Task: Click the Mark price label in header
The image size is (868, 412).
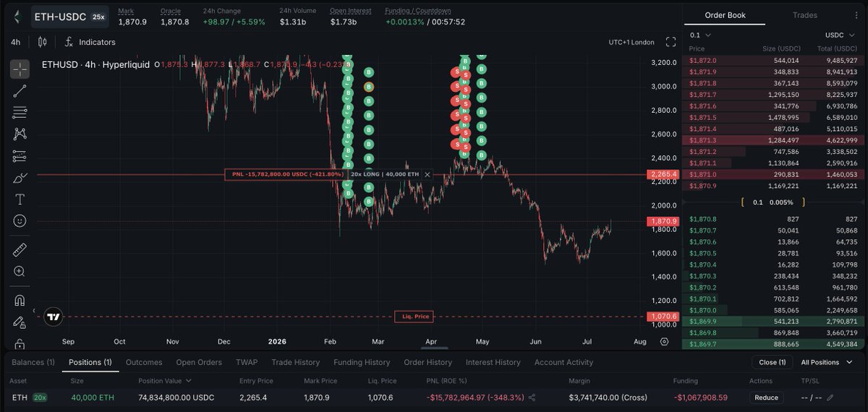Action: tap(126, 11)
